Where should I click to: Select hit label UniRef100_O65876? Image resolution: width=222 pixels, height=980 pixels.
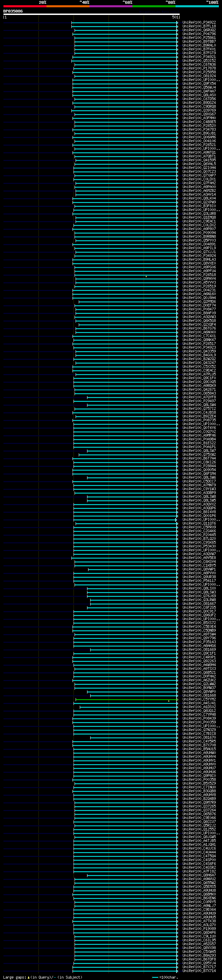click(199, 814)
